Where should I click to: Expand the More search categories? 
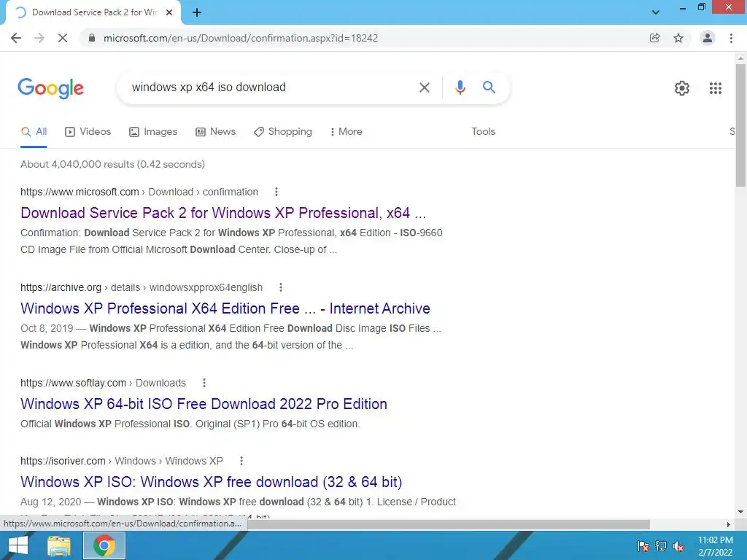347,132
